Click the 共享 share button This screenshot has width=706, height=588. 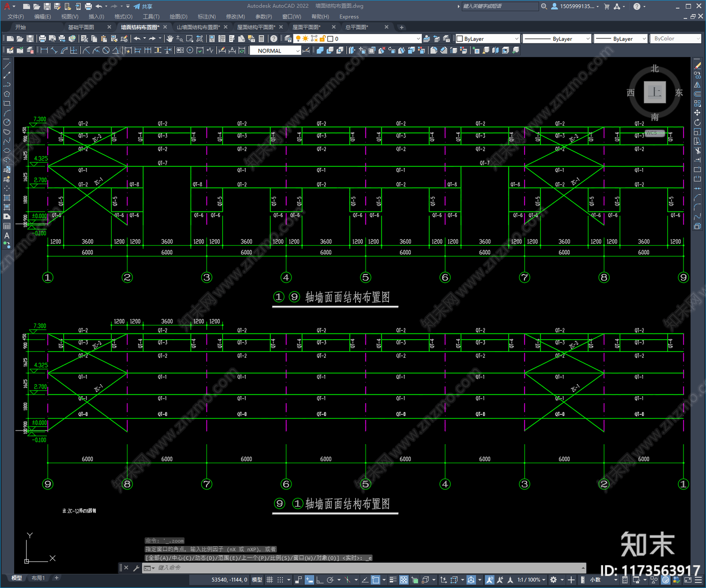[x=143, y=6]
